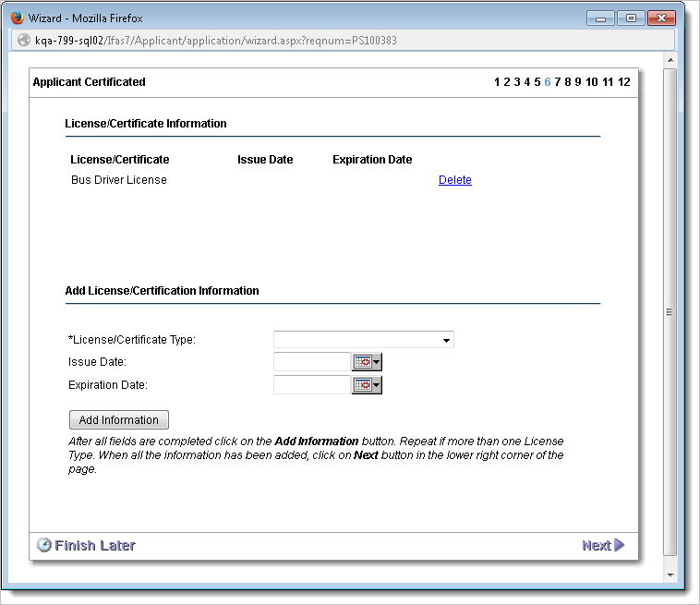This screenshot has width=700, height=605.
Task: Click inside the Issue Date text field
Action: point(312,362)
